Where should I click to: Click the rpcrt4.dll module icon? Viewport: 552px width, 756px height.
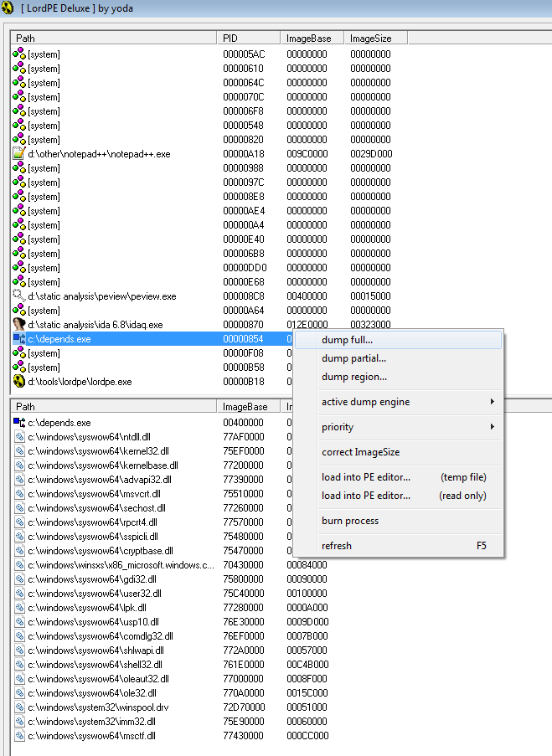pos(19,522)
